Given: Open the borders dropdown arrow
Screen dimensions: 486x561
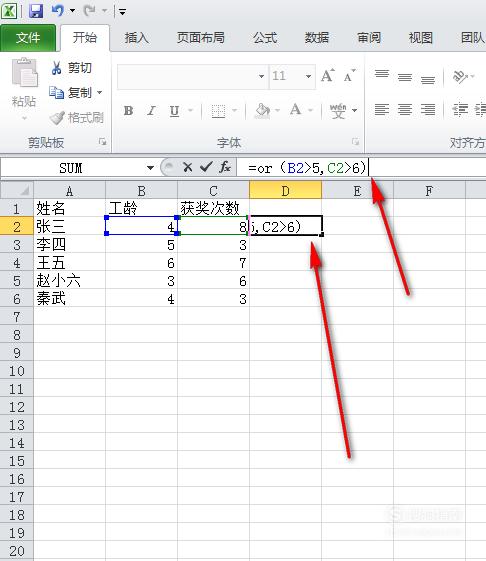Looking at the screenshot, I should click(234, 111).
